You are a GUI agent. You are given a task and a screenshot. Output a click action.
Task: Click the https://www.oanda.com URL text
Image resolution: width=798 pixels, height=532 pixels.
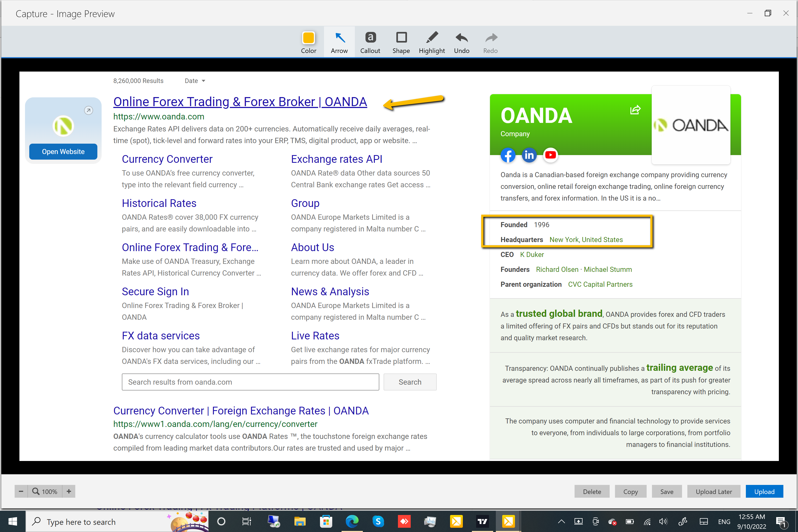point(159,117)
